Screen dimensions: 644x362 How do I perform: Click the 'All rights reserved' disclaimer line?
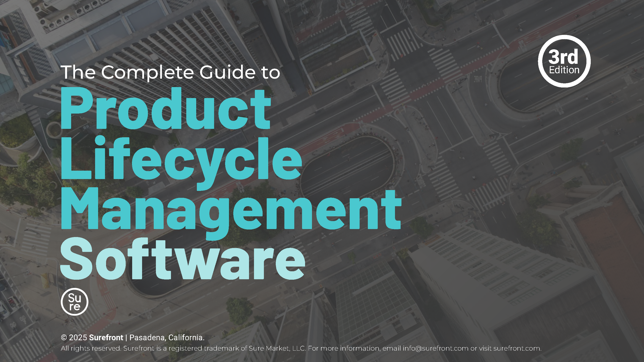pyautogui.click(x=91, y=348)
